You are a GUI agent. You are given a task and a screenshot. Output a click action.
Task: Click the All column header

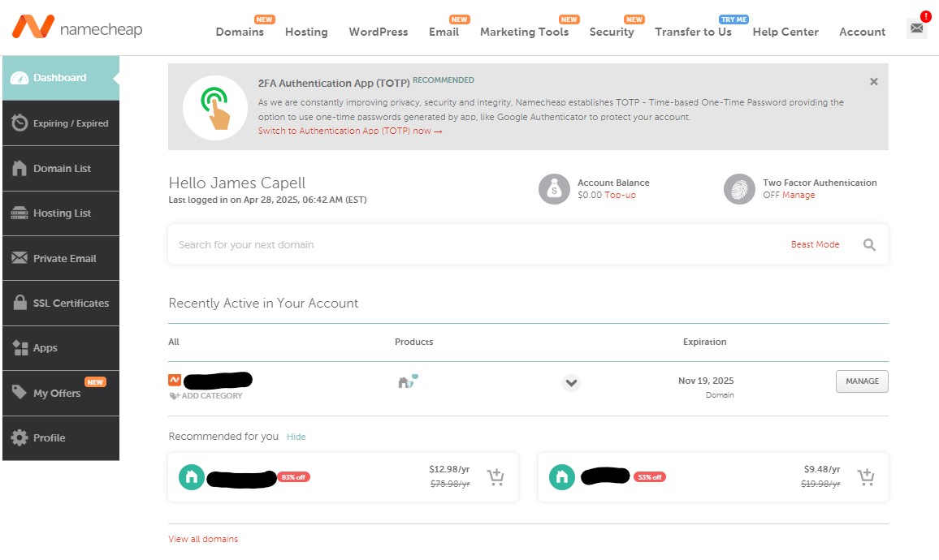(174, 342)
